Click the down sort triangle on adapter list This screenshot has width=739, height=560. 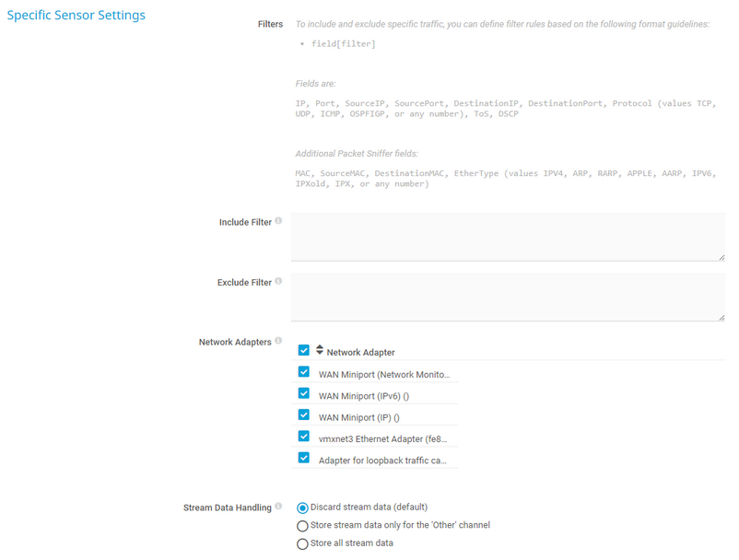318,352
